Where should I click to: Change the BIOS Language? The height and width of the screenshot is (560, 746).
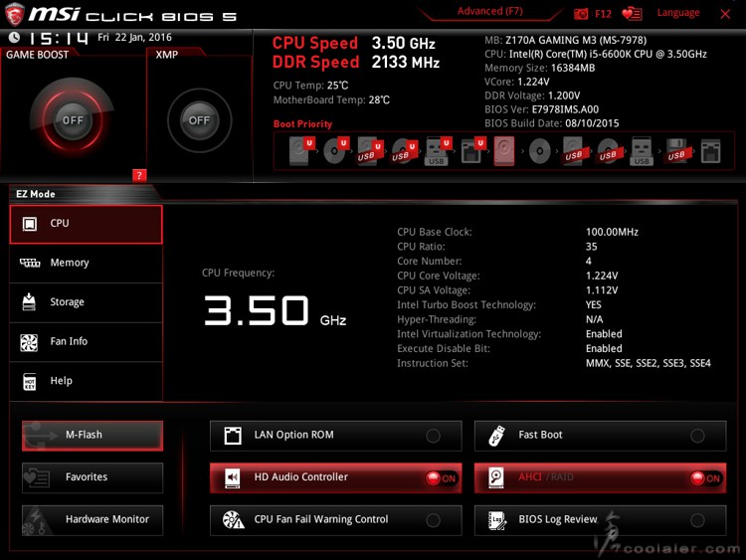(x=678, y=13)
